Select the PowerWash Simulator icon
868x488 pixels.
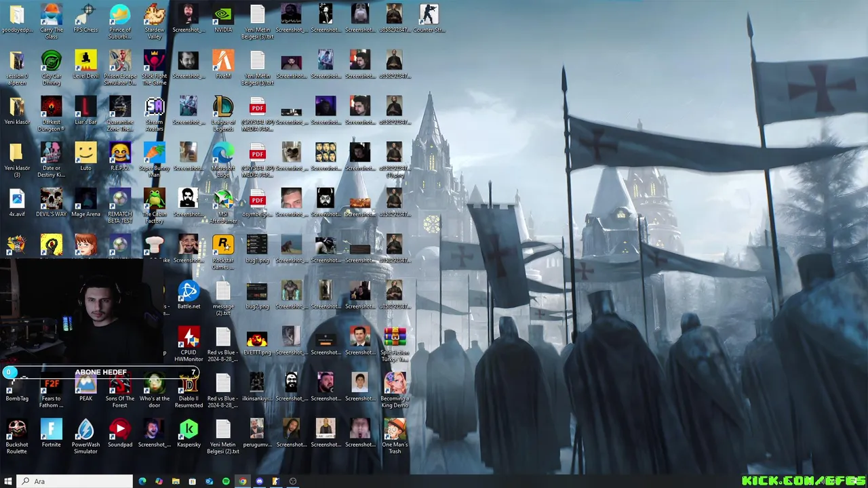[x=85, y=436]
